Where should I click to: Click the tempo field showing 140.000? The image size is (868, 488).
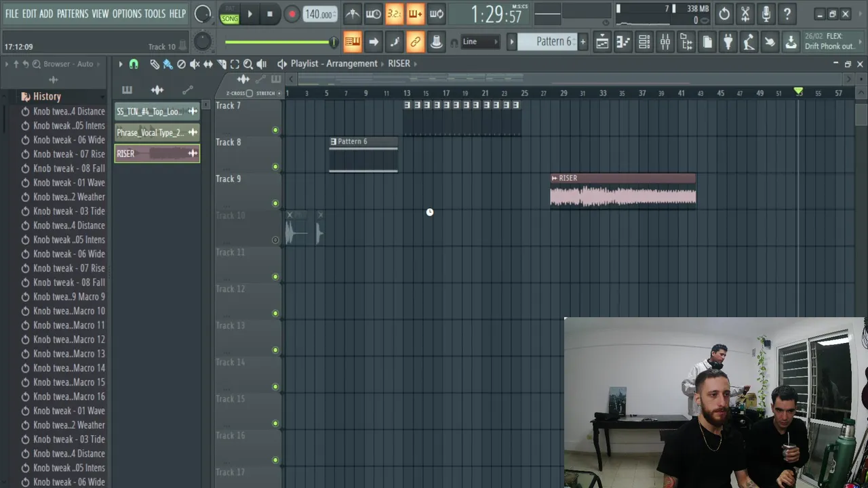point(319,14)
